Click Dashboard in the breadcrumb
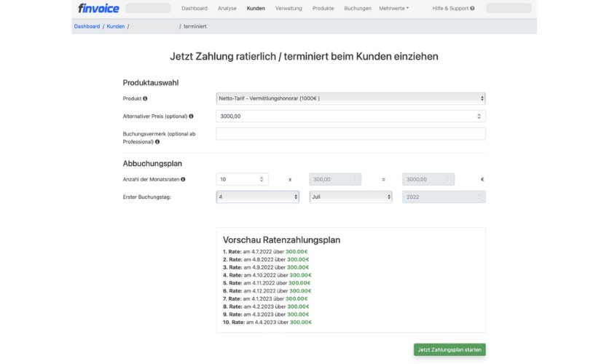Viewport: 609px width, 364px height. (87, 26)
